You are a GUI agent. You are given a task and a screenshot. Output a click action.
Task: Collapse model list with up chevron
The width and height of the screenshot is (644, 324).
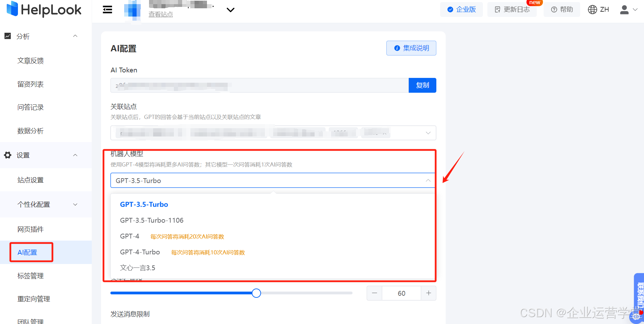tap(428, 180)
